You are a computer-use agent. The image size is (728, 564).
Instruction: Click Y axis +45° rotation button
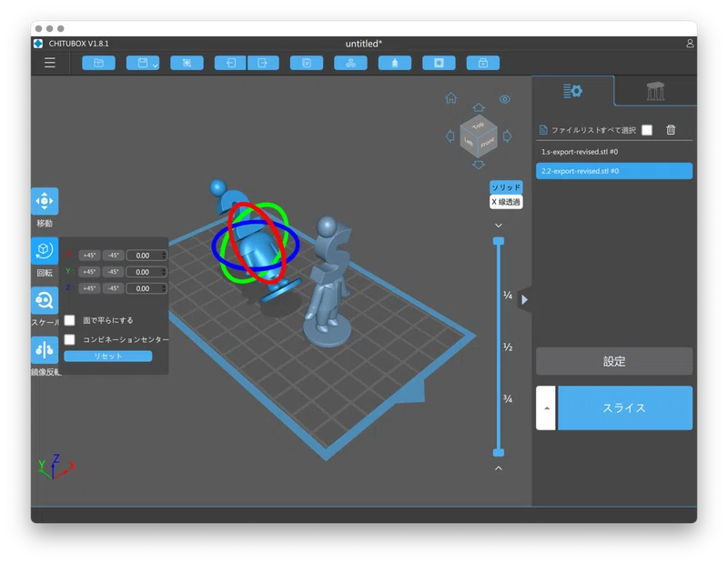pos(89,272)
